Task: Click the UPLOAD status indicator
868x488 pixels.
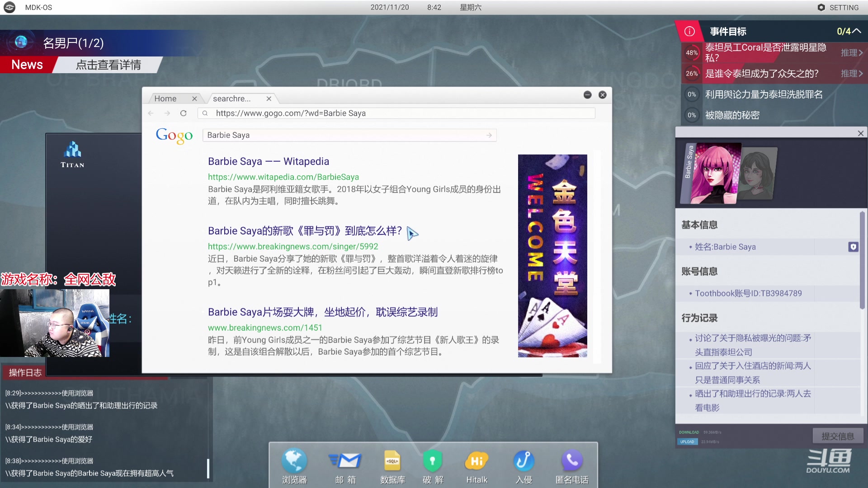Action: coord(687,441)
